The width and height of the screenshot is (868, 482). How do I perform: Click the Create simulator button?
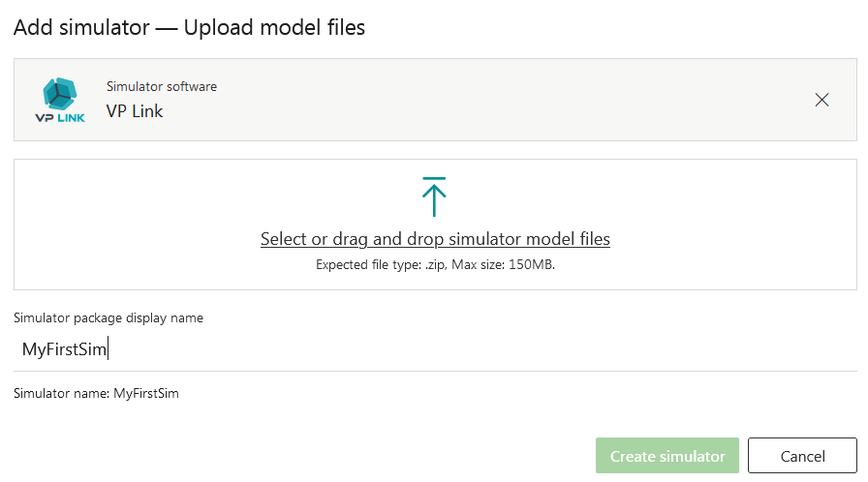click(667, 456)
